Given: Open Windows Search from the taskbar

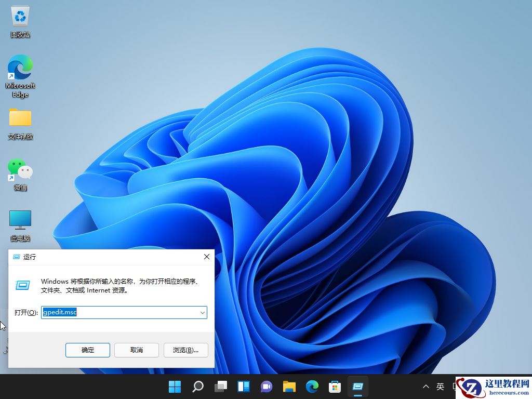Looking at the screenshot, I should tap(198, 387).
